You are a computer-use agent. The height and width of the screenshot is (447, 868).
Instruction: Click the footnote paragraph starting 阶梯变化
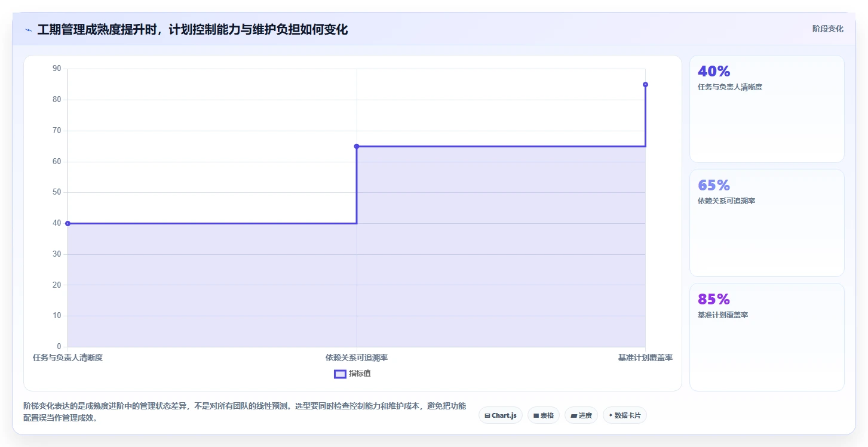pos(244,412)
